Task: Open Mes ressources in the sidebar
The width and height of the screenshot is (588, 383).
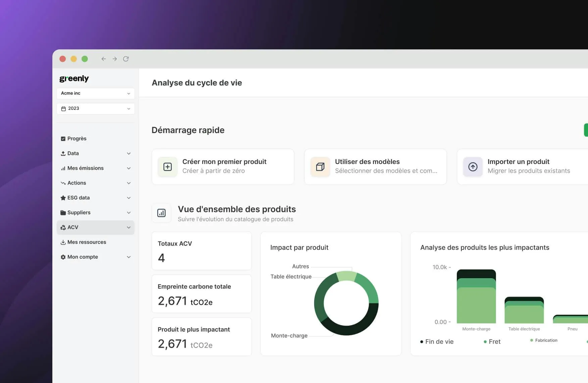Action: point(96,242)
